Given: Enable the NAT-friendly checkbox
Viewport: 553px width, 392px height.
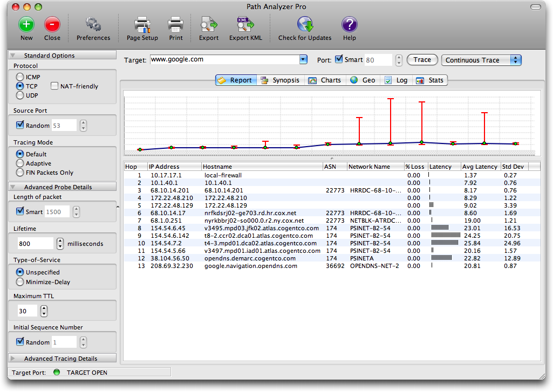Looking at the screenshot, I should pos(55,86).
